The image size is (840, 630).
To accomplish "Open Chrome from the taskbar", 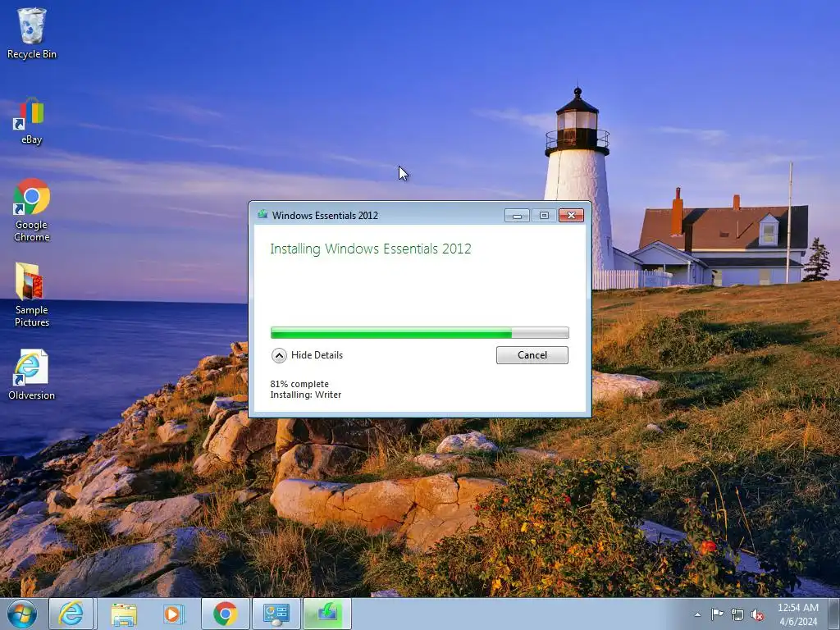I will (226, 614).
